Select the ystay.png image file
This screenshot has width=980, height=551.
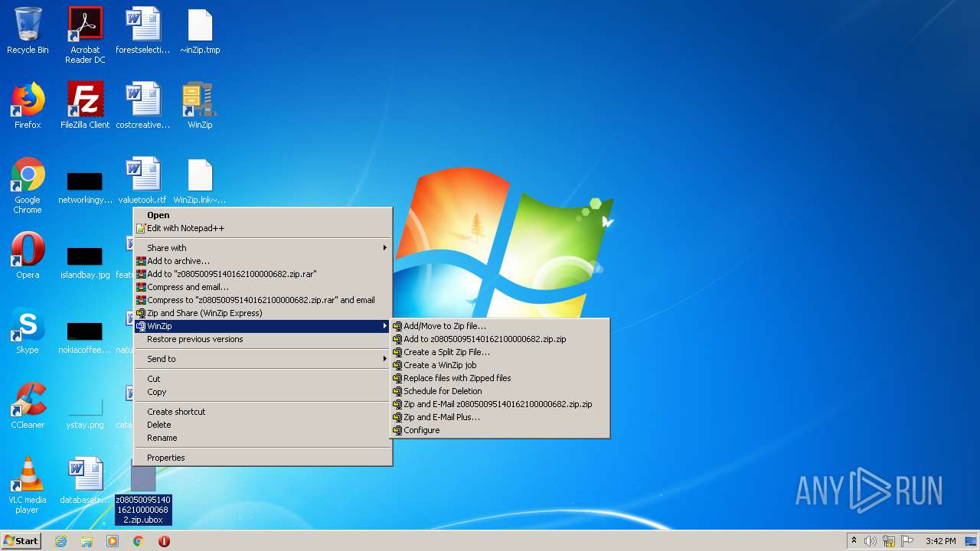85,412
